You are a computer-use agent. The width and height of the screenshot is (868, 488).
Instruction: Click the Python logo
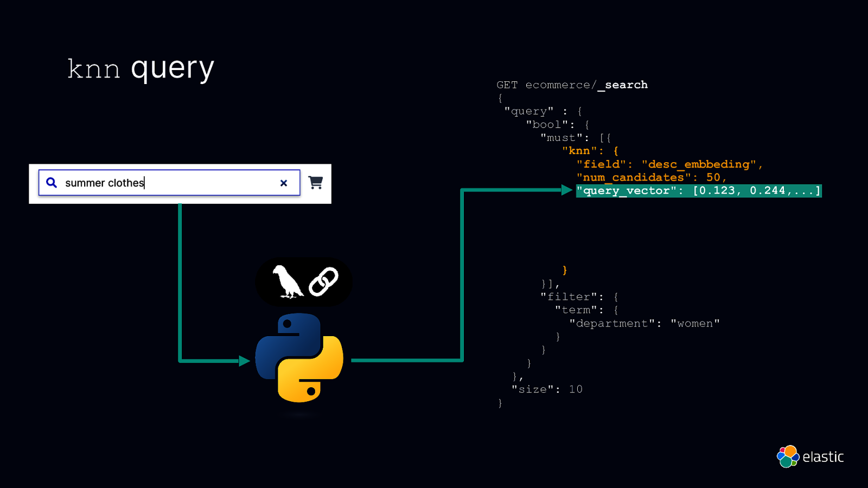[299, 358]
